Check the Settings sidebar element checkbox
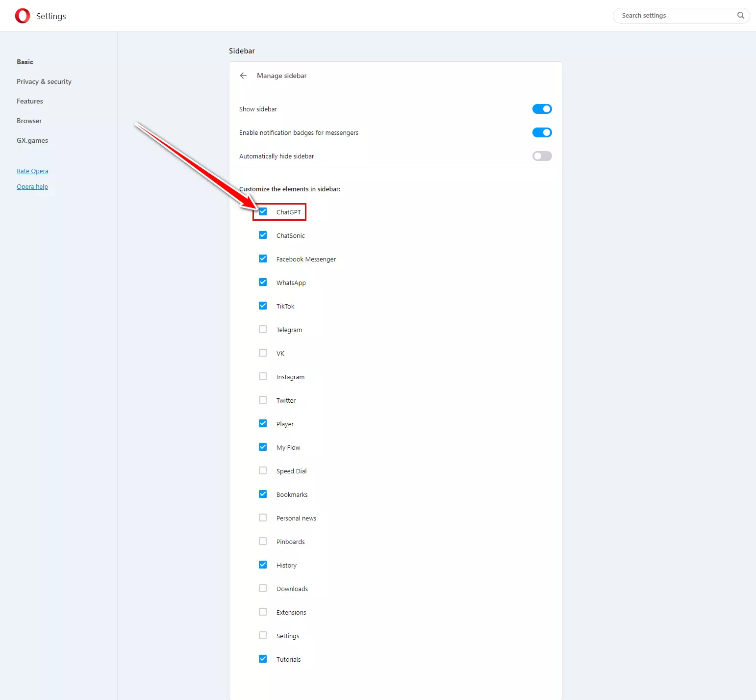The image size is (756, 700). tap(263, 635)
